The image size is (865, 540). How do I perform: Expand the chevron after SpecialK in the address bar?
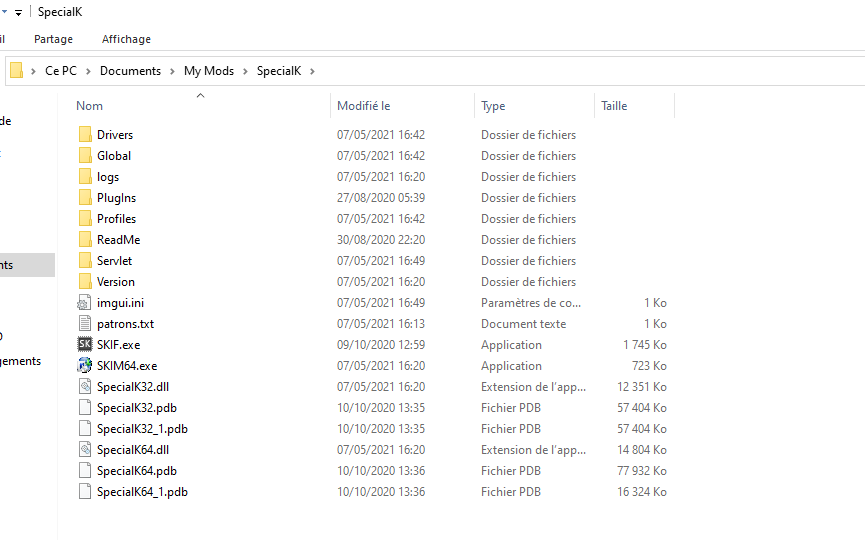pyautogui.click(x=312, y=71)
